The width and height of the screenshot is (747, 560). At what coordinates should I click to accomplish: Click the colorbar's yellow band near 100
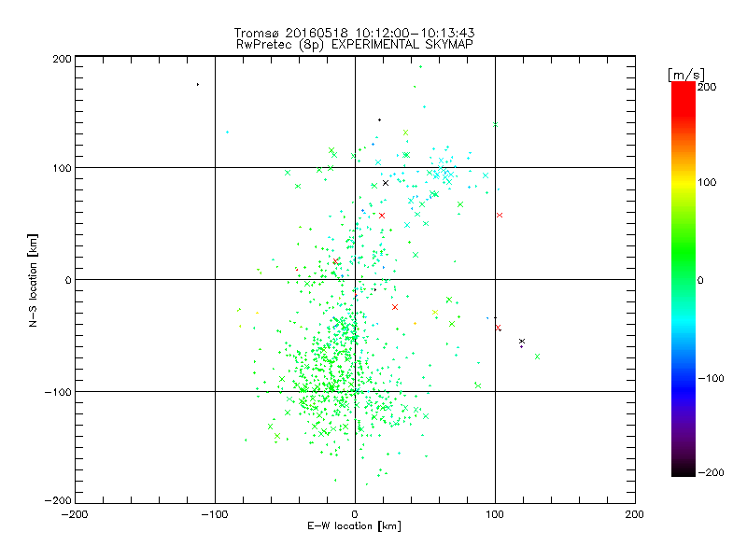click(684, 183)
